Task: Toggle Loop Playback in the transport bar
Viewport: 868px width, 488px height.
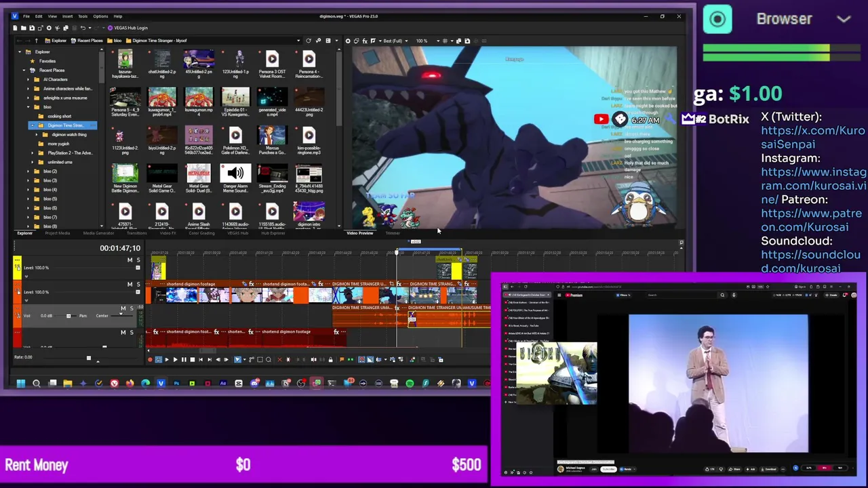Action: tap(159, 360)
